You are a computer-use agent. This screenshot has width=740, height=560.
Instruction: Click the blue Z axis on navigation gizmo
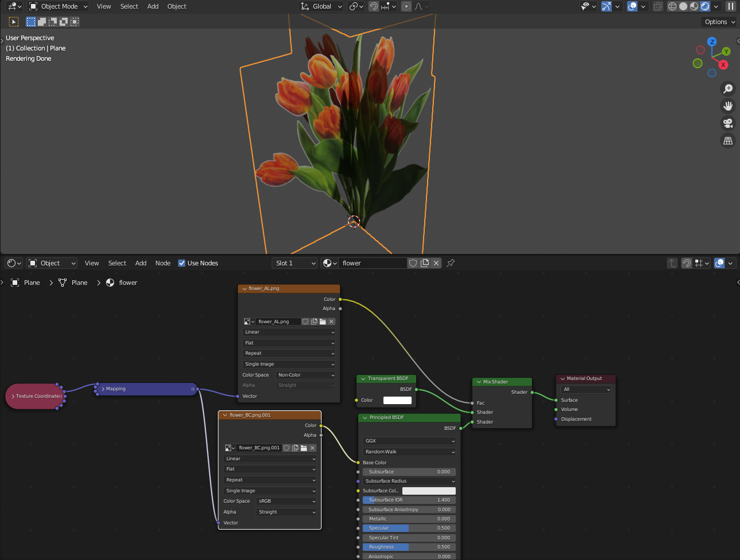tap(712, 42)
